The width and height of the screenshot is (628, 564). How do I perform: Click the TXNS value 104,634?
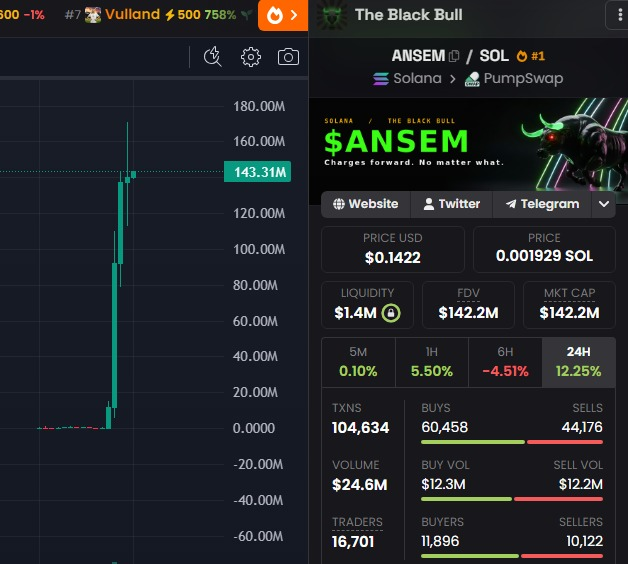360,428
